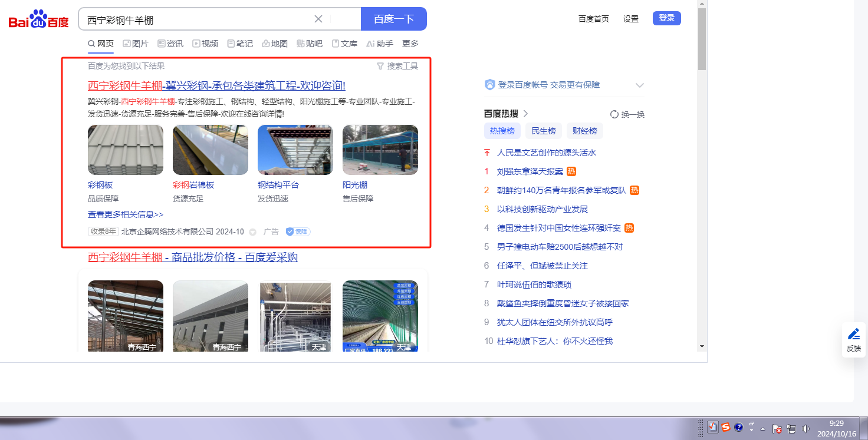The height and width of the screenshot is (440, 868).
Task: Show hidden tray icons arrow
Action: 763,429
